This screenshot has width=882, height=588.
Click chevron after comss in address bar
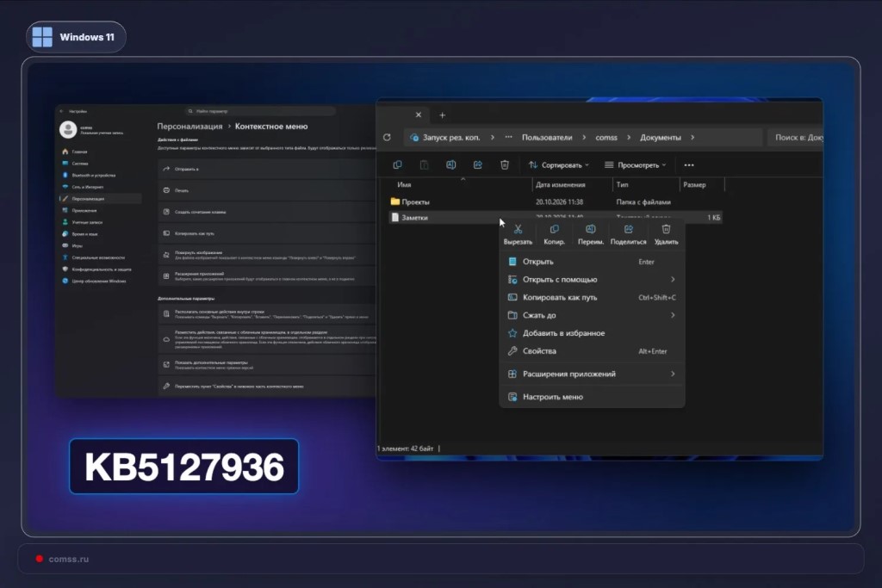point(629,137)
